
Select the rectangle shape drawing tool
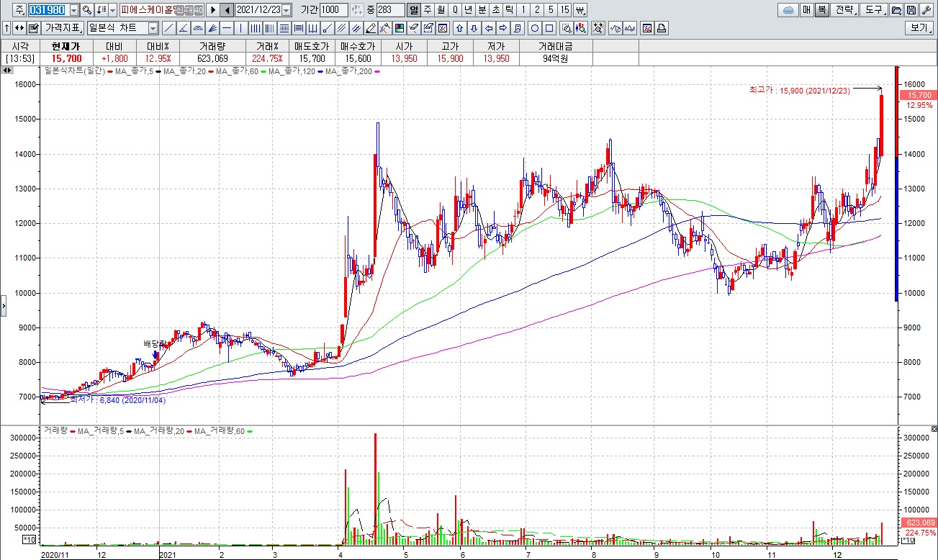coord(549,28)
